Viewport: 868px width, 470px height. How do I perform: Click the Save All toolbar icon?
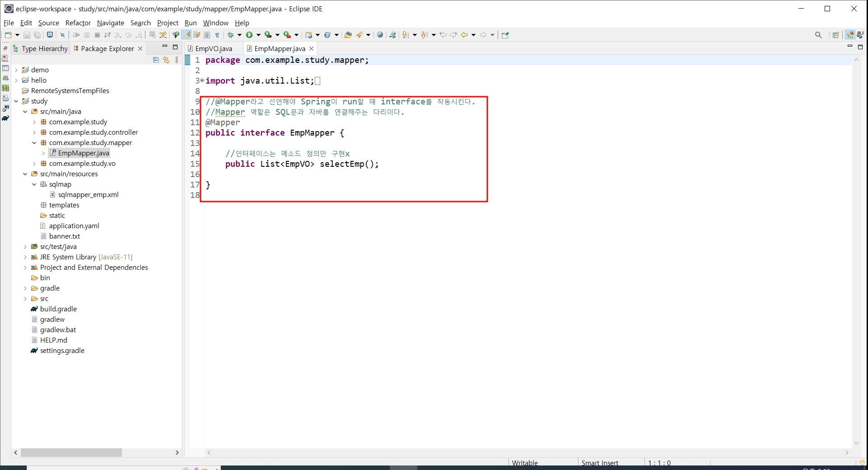37,35
